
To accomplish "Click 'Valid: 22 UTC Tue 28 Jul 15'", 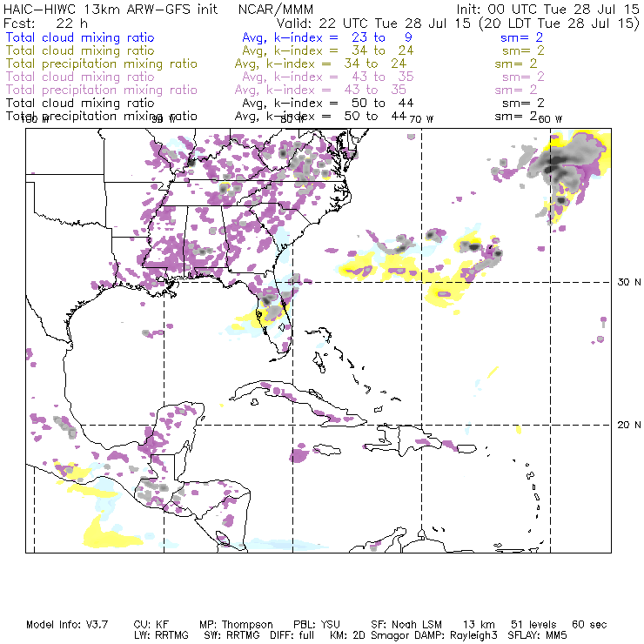I will coord(373,23).
